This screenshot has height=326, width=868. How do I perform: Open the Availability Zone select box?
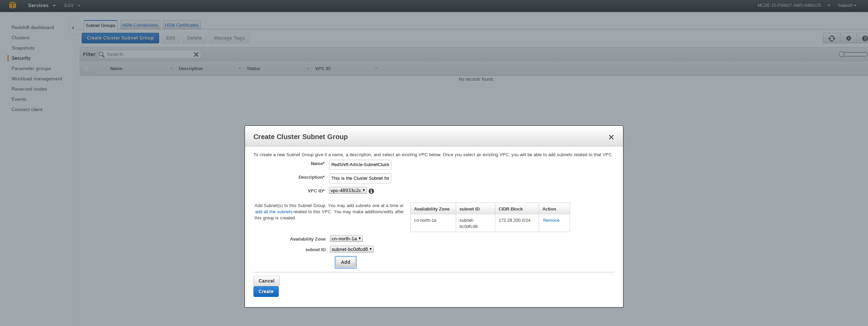(x=346, y=239)
